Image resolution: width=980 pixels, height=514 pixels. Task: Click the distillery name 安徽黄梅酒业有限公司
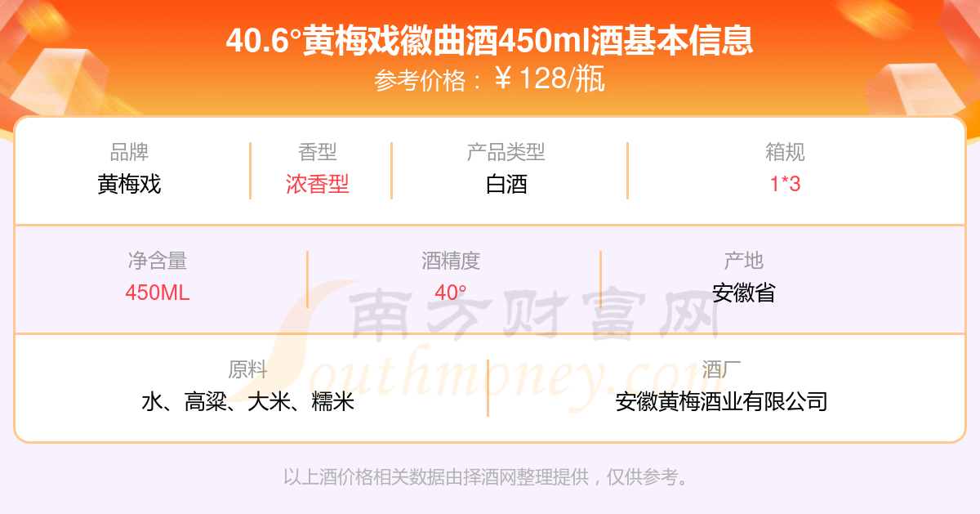pos(722,401)
